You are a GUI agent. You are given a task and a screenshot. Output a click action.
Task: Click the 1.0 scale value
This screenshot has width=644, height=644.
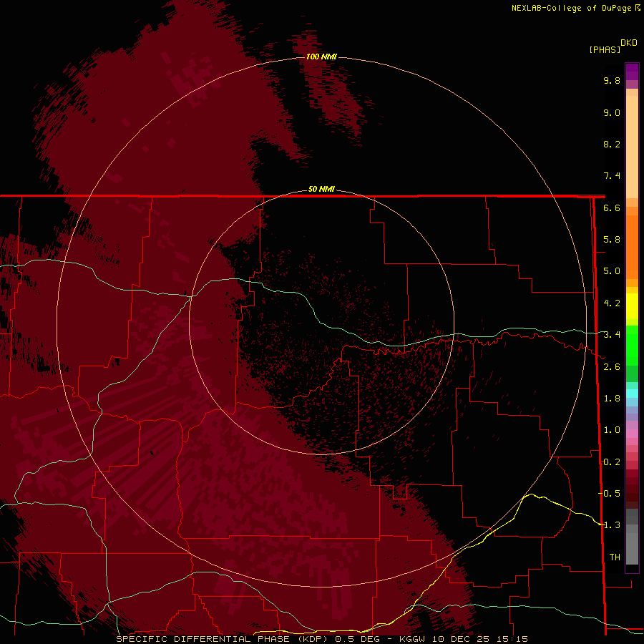612,430
